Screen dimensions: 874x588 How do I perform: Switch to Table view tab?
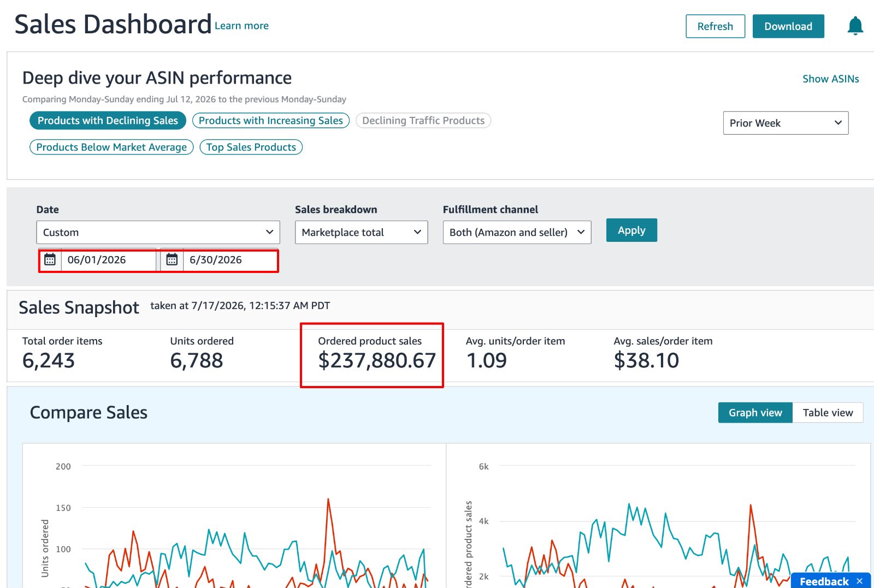pyautogui.click(x=828, y=413)
